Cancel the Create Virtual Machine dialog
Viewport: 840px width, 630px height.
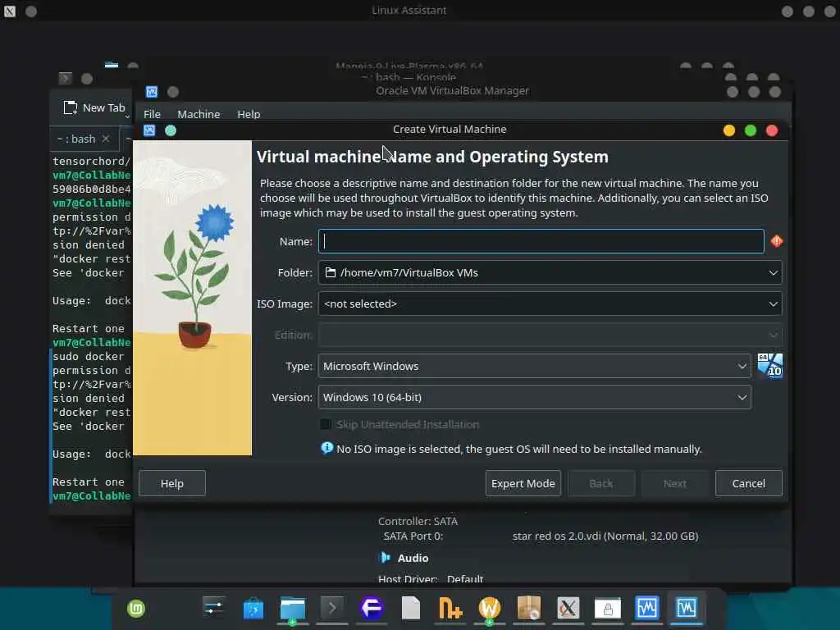[748, 483]
